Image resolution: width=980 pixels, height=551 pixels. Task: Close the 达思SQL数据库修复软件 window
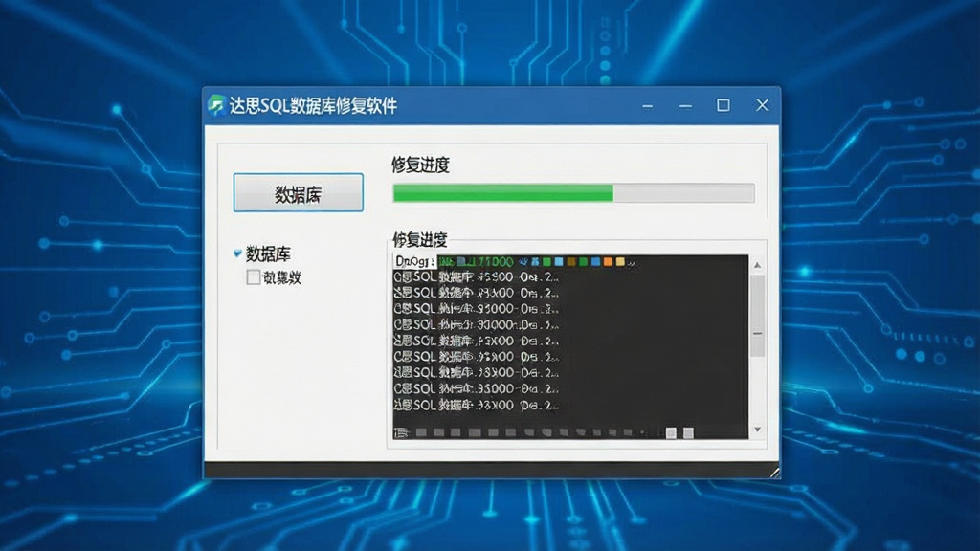(x=762, y=105)
